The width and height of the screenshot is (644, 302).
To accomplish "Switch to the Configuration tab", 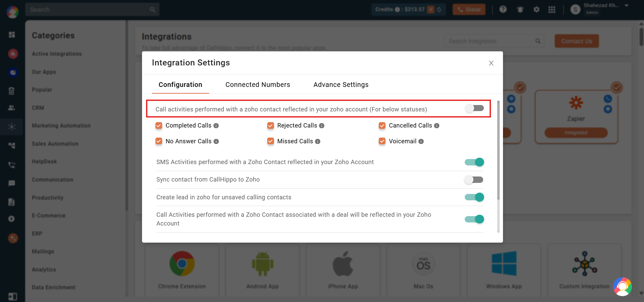I will coord(180,85).
